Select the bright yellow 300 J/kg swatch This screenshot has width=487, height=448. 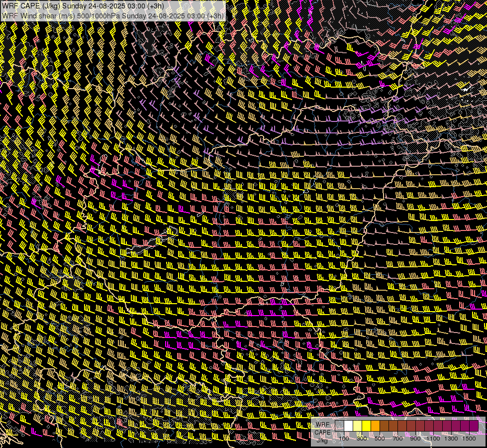pos(367,426)
